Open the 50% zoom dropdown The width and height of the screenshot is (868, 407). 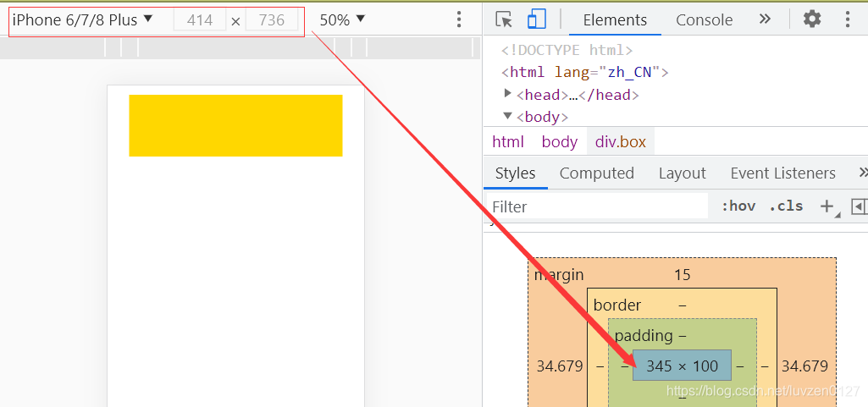(x=343, y=20)
